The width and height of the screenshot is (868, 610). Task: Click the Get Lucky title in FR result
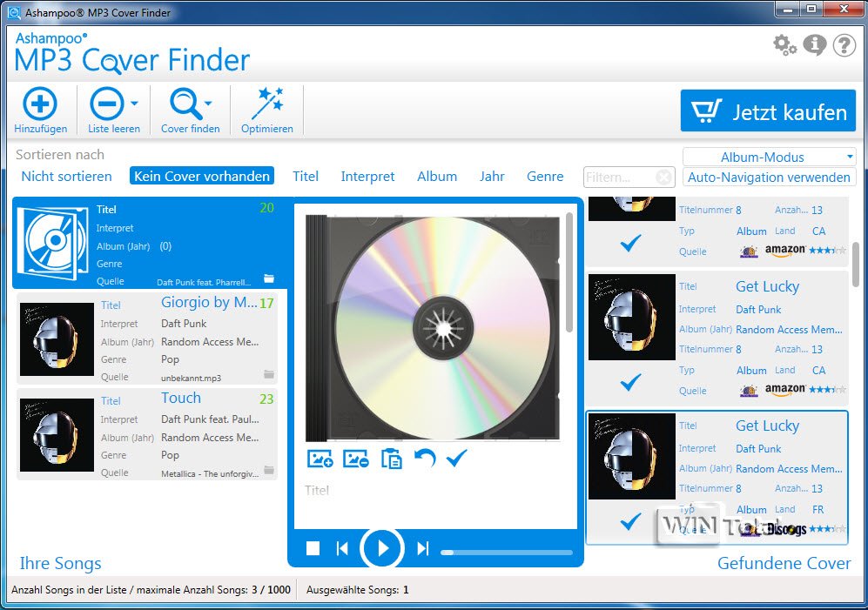point(767,426)
